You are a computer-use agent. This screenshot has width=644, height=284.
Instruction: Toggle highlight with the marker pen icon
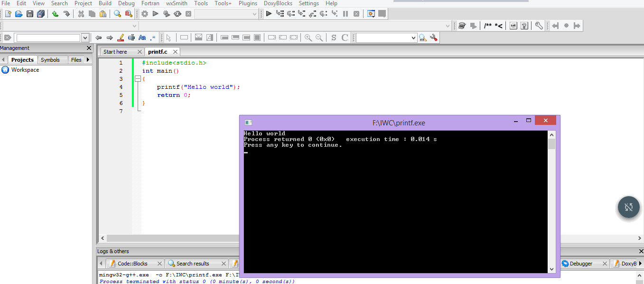(x=121, y=38)
